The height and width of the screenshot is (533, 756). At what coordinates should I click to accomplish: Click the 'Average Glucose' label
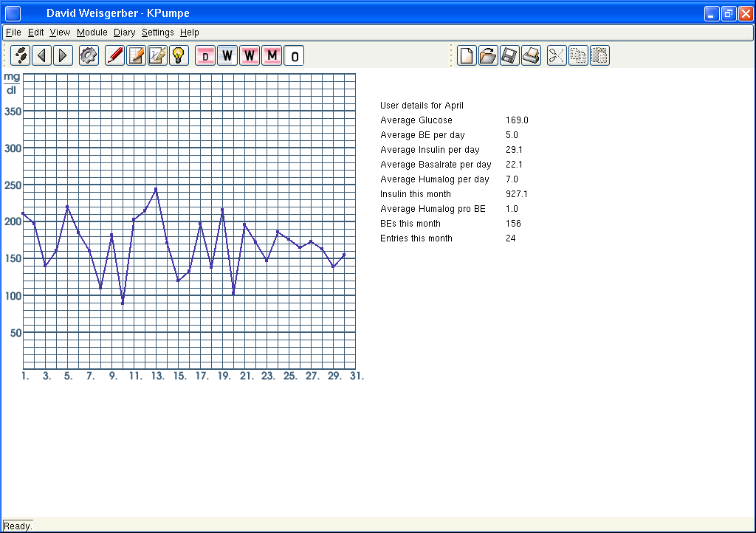click(416, 120)
